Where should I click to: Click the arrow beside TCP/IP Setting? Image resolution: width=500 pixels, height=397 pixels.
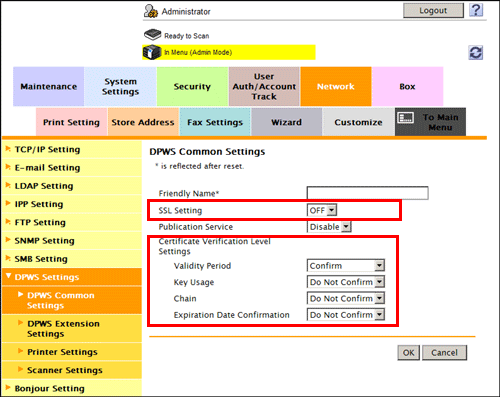point(8,149)
